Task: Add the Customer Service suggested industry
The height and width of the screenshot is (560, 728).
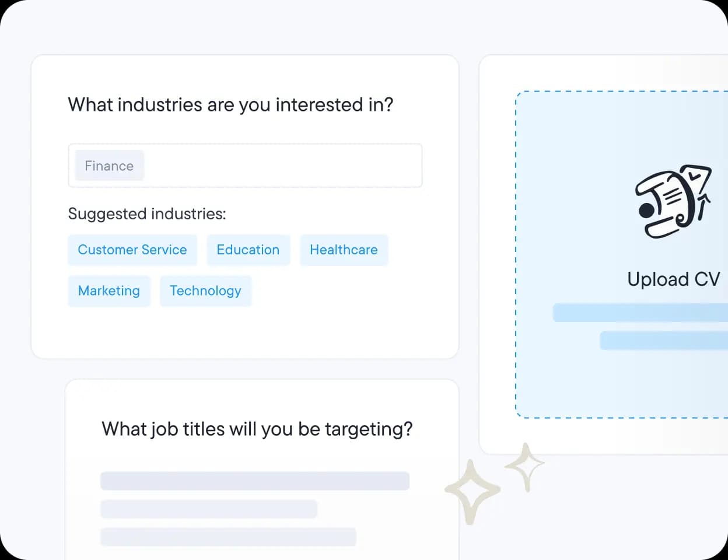Action: point(132,250)
